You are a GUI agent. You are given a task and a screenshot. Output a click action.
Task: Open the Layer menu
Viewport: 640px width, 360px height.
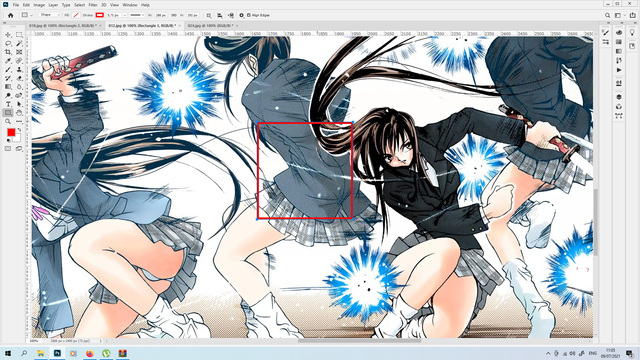[x=53, y=5]
